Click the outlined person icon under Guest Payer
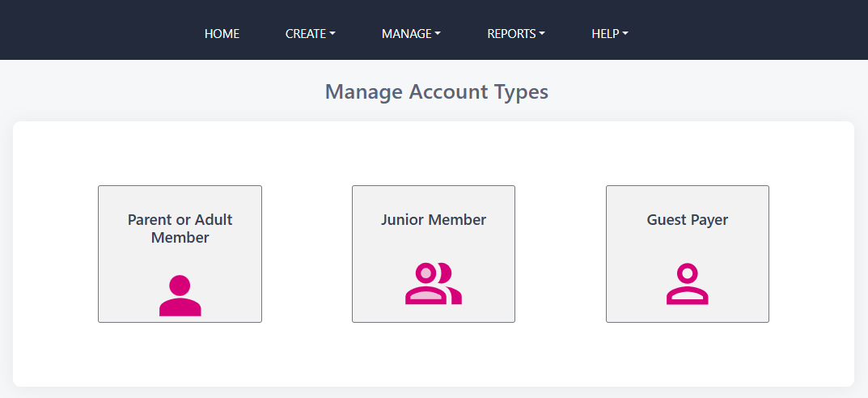The width and height of the screenshot is (868, 398). [x=687, y=283]
